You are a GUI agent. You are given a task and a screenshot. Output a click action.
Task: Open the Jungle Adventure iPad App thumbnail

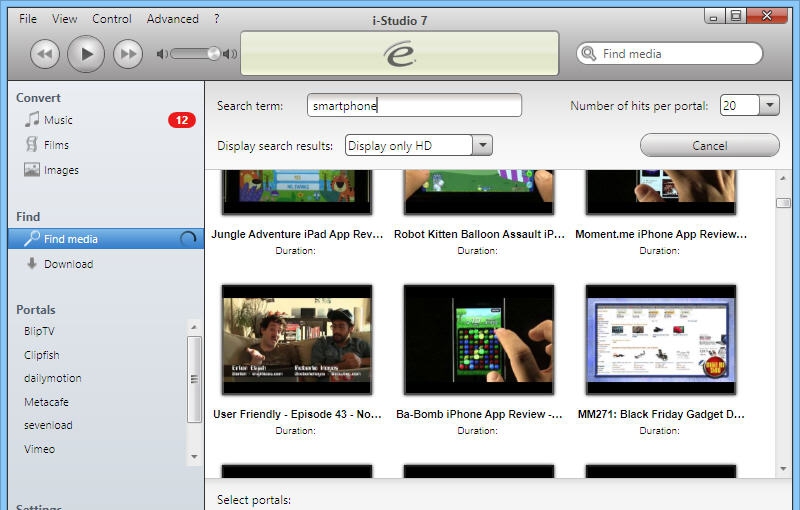pos(297,192)
